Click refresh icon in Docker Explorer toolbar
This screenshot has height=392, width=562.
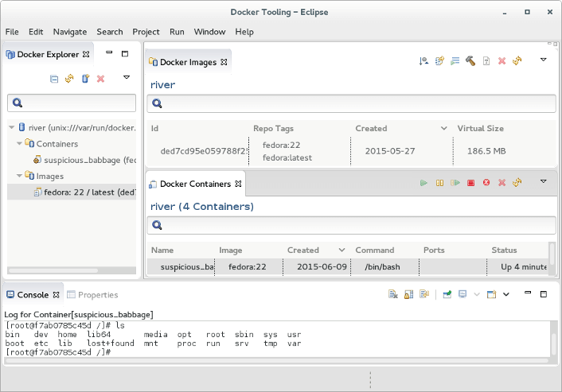[x=69, y=79]
